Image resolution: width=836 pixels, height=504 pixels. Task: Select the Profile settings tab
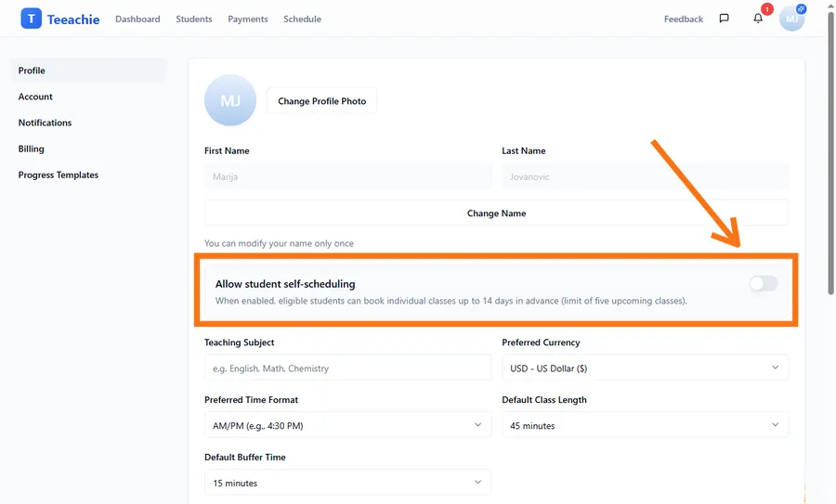88,71
